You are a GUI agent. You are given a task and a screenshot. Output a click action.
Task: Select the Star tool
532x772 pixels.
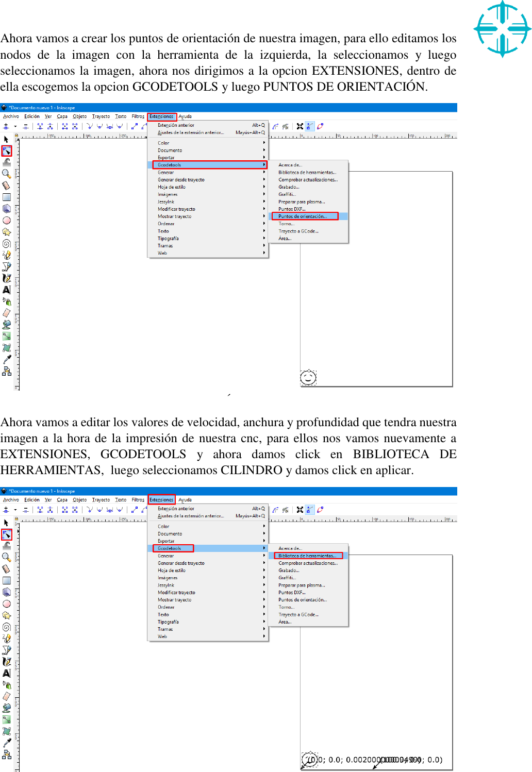7,229
